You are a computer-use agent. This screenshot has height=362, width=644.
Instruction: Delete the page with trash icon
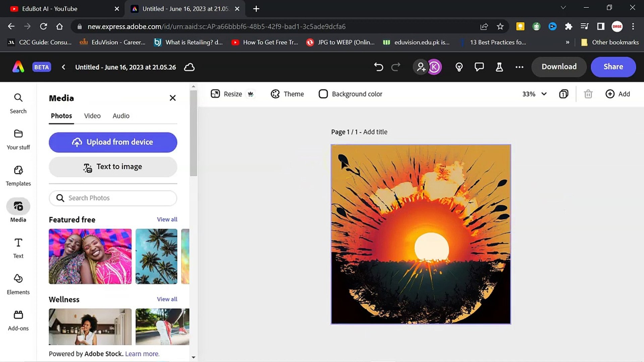pos(588,94)
